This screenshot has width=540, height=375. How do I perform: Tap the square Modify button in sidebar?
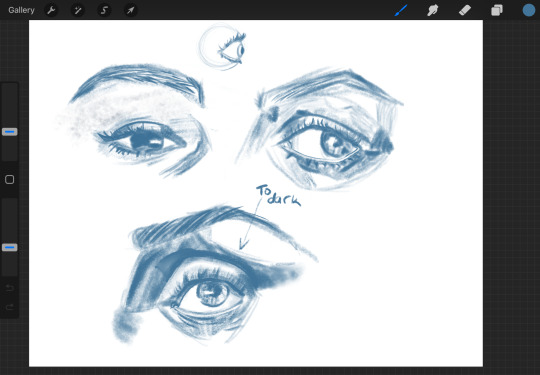(x=10, y=179)
